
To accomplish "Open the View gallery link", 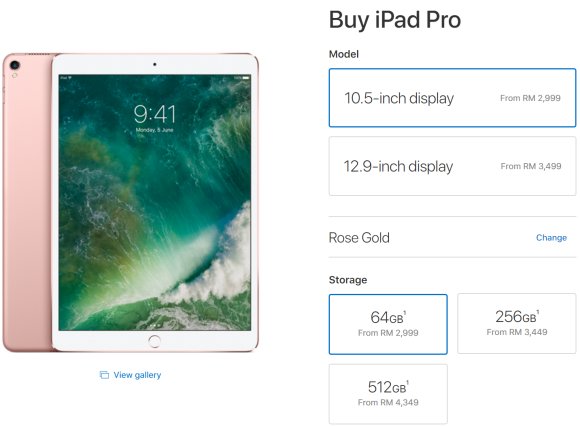I will (x=137, y=375).
